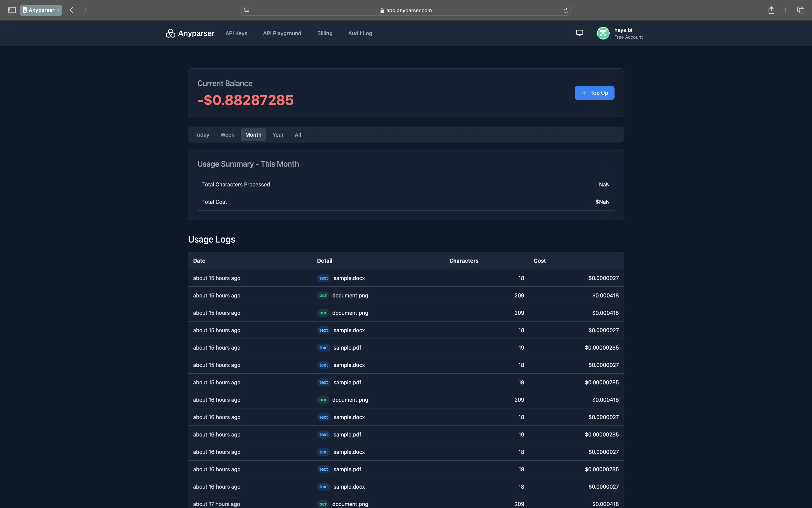Click the Anyparser logo icon
Viewport: 812px width, 508px height.
171,33
